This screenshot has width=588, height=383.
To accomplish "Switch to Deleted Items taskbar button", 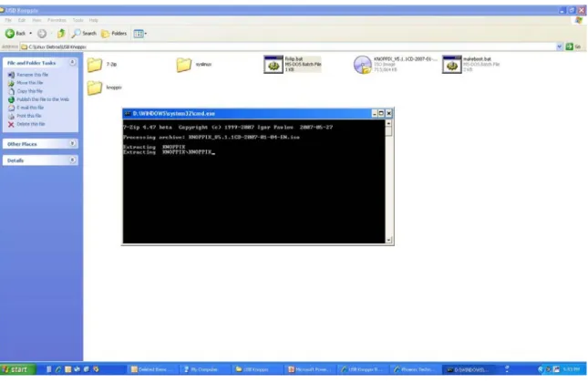I will pos(152,369).
